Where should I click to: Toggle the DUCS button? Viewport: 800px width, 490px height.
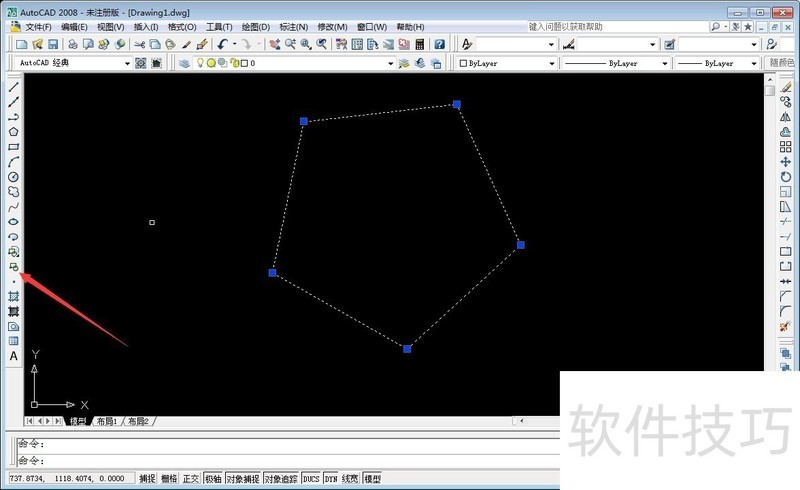point(311,479)
